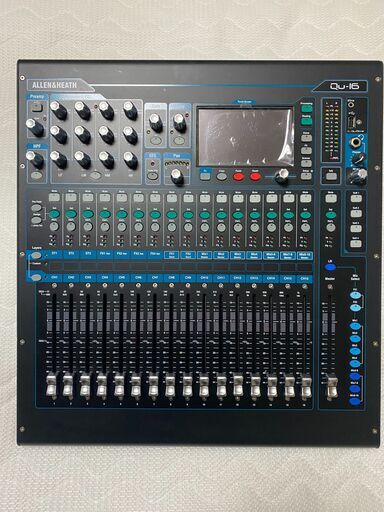Mute channel CH8

point(172,198)
